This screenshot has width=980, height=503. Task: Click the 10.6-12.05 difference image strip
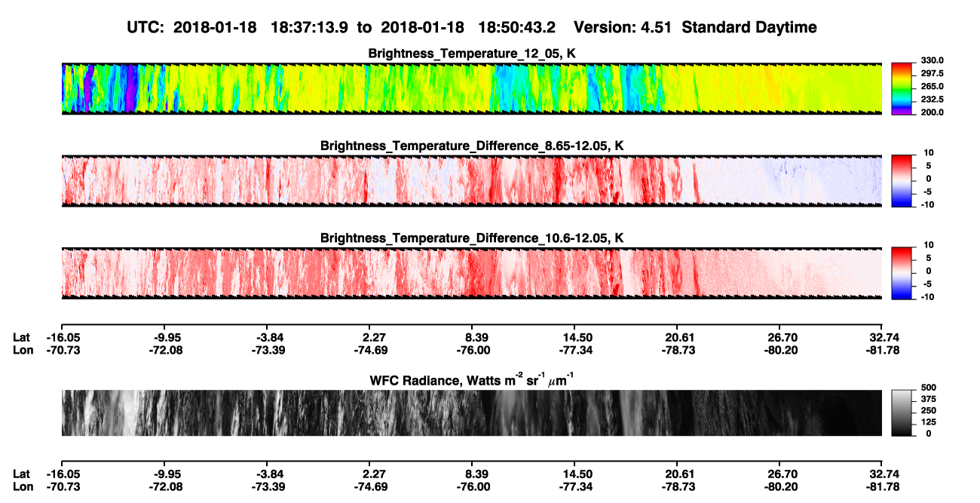[x=472, y=273]
